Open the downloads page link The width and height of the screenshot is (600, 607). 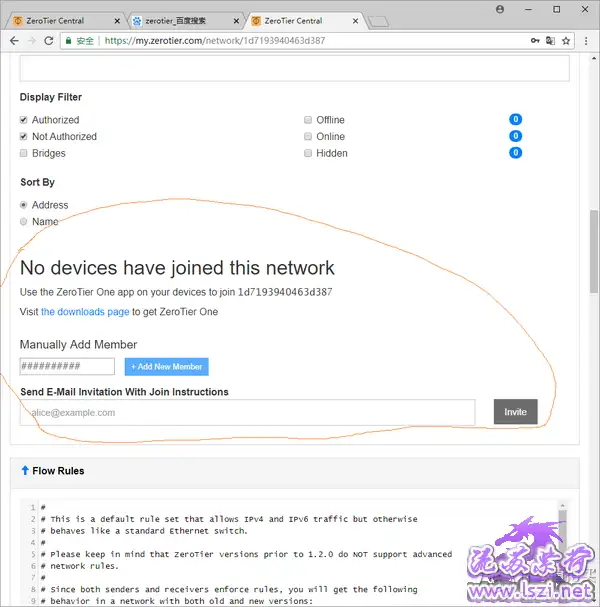(x=85, y=312)
